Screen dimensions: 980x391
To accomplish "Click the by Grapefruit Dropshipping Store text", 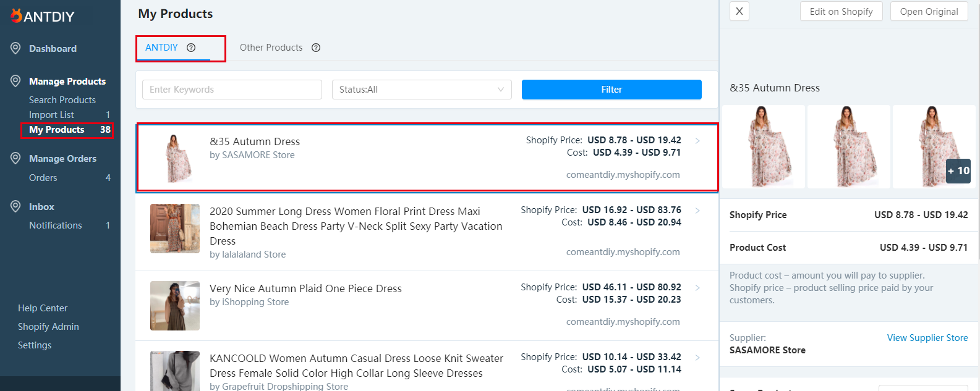I will (279, 386).
